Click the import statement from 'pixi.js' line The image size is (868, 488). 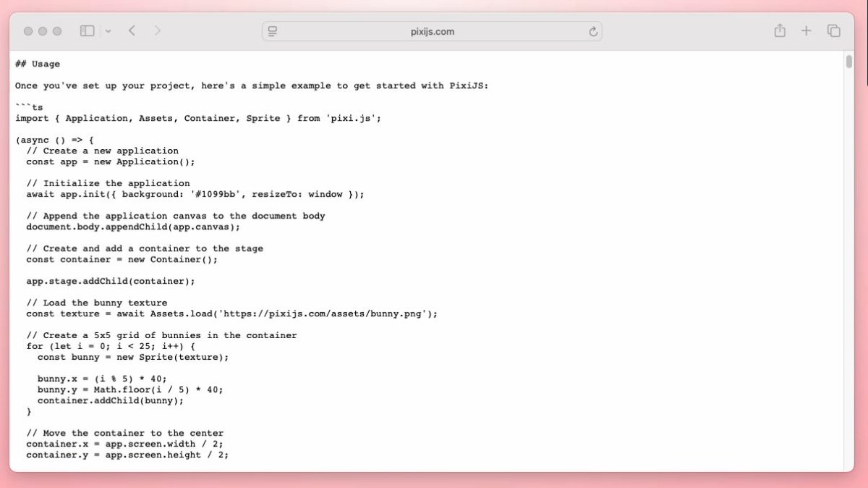coord(198,118)
